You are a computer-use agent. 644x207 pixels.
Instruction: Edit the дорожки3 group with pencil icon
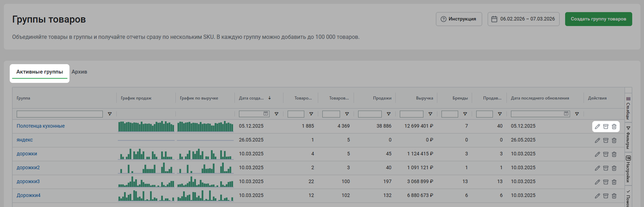[x=597, y=182]
